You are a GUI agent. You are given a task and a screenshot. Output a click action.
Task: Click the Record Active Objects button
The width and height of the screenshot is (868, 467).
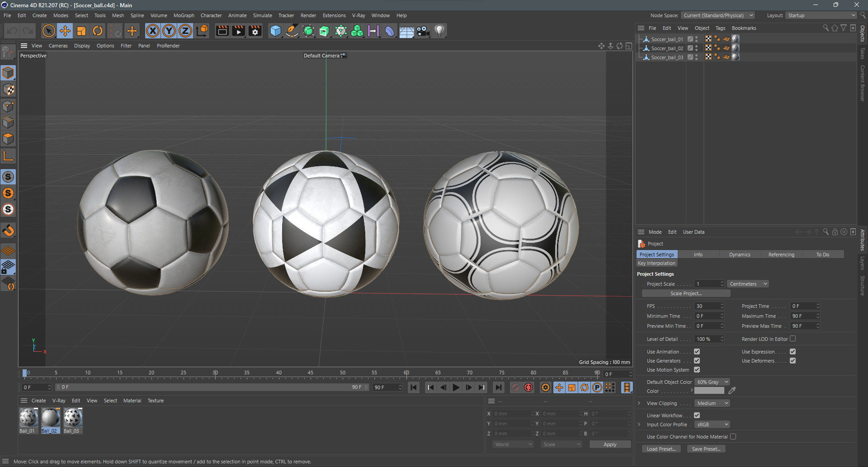tap(515, 387)
